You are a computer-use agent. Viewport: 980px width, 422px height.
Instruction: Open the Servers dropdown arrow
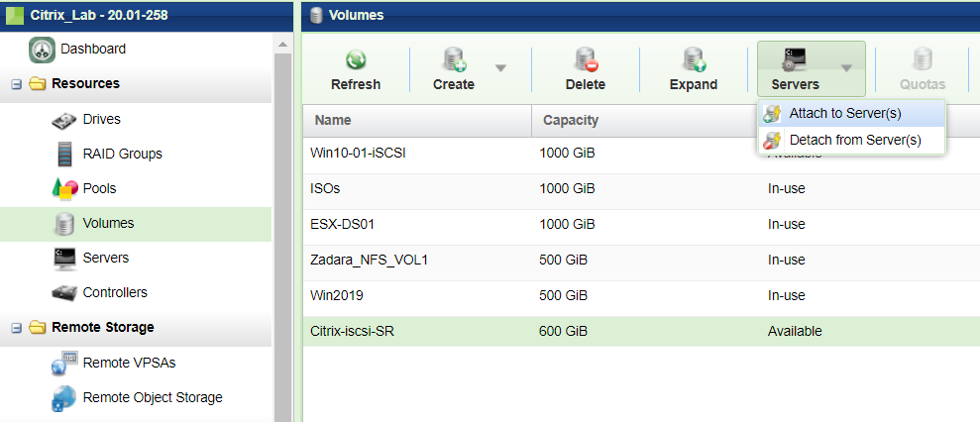pos(846,68)
